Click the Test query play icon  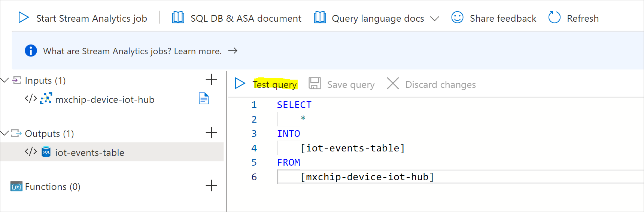(240, 83)
